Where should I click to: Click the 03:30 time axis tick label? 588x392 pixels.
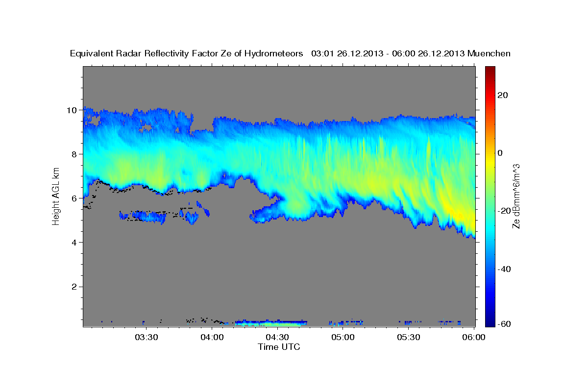pos(147,337)
